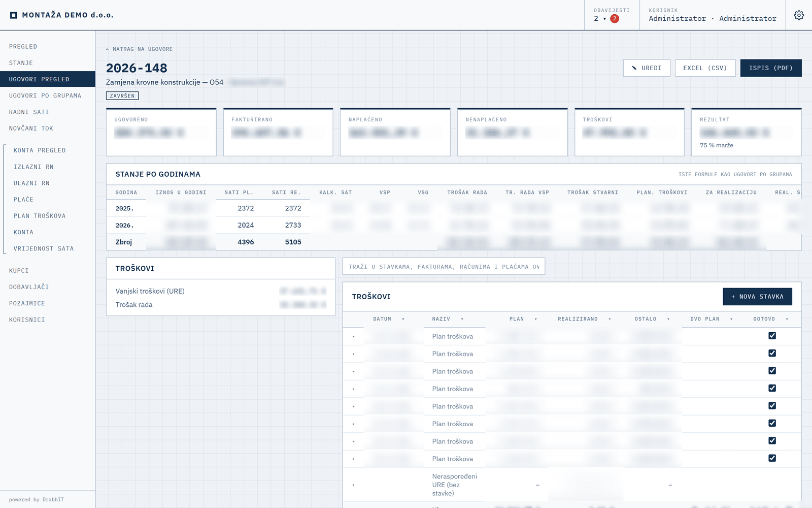Click the Montaža Demo logo square icon
Screen dimensions: 812x508
[x=14, y=15]
